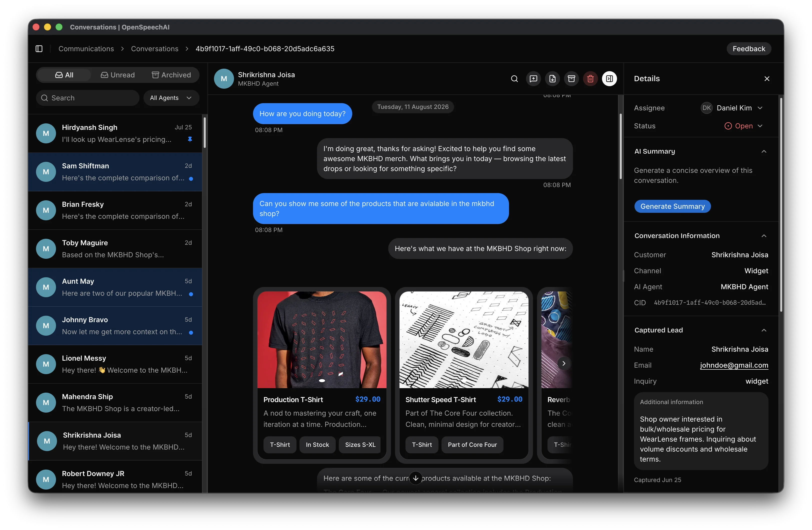
Task: Click the Shrikrishna Joisa header avatar
Action: [x=224, y=79]
